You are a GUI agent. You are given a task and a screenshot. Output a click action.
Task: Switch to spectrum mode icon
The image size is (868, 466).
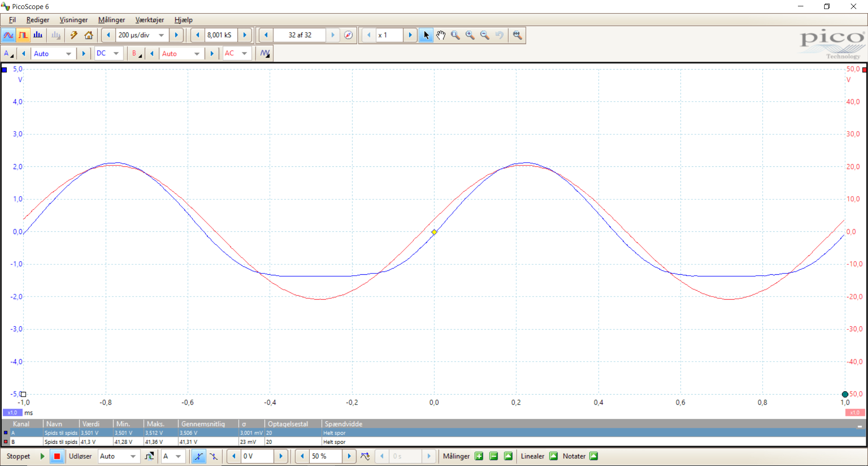tap(38, 35)
